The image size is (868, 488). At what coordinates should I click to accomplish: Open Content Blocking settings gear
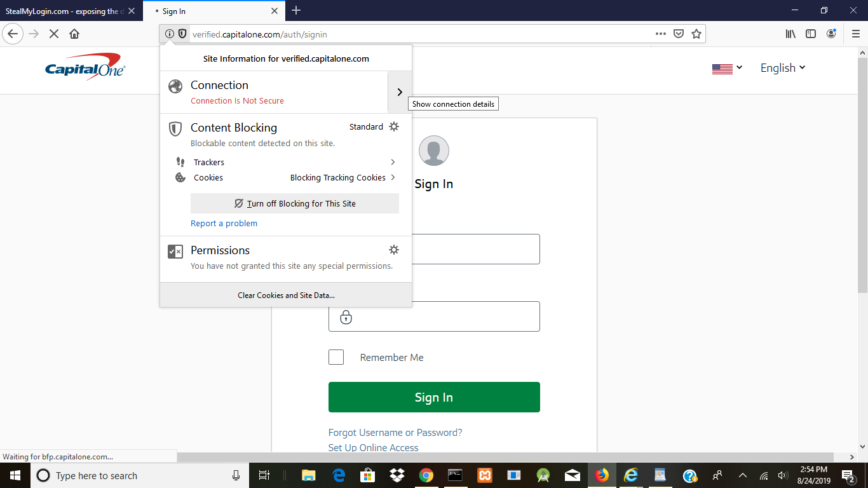click(394, 126)
